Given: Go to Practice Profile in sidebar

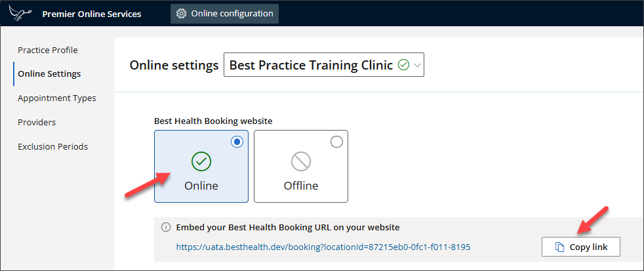Looking at the screenshot, I should pos(48,50).
